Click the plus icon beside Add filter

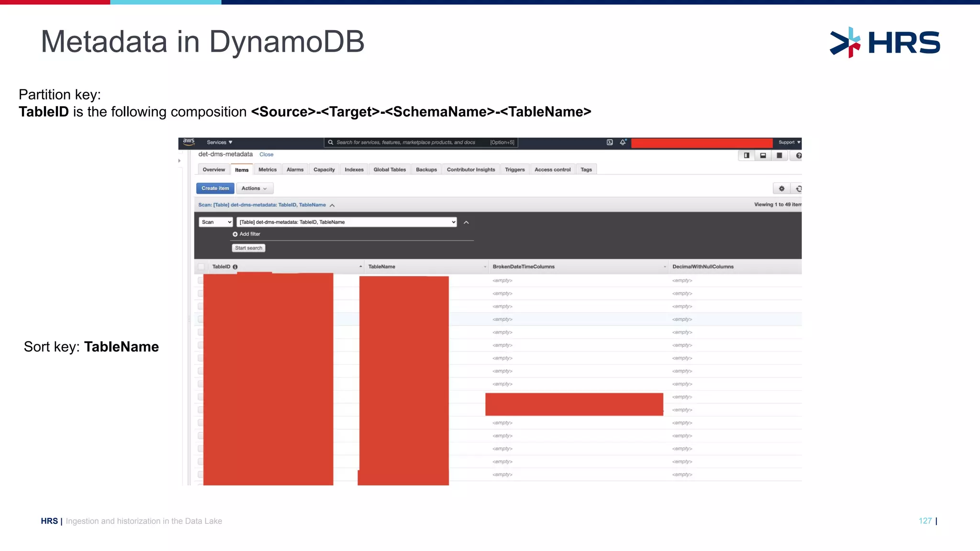coord(235,234)
